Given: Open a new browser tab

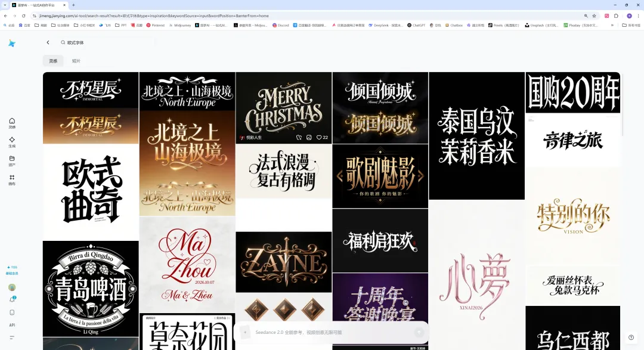Looking at the screenshot, I should (x=73, y=5).
